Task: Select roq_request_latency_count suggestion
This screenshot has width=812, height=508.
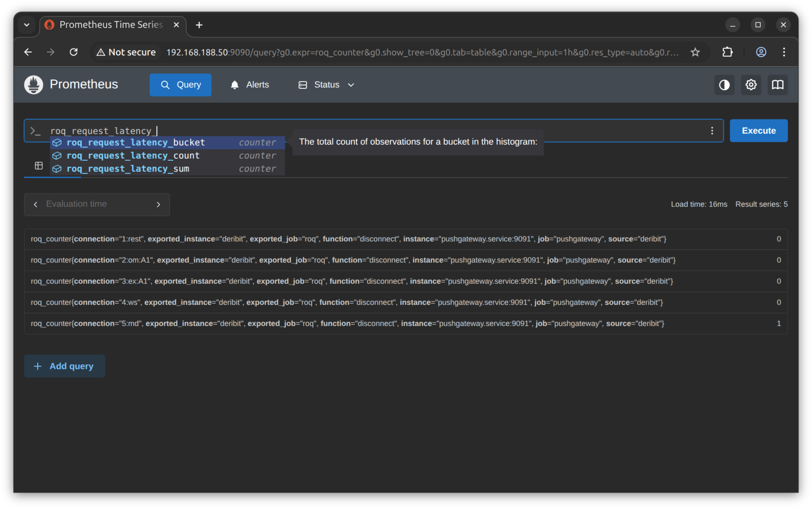Action: (167, 156)
